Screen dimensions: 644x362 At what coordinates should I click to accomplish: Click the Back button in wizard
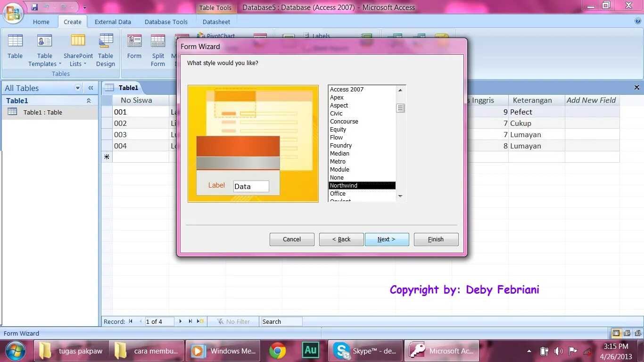tap(341, 239)
